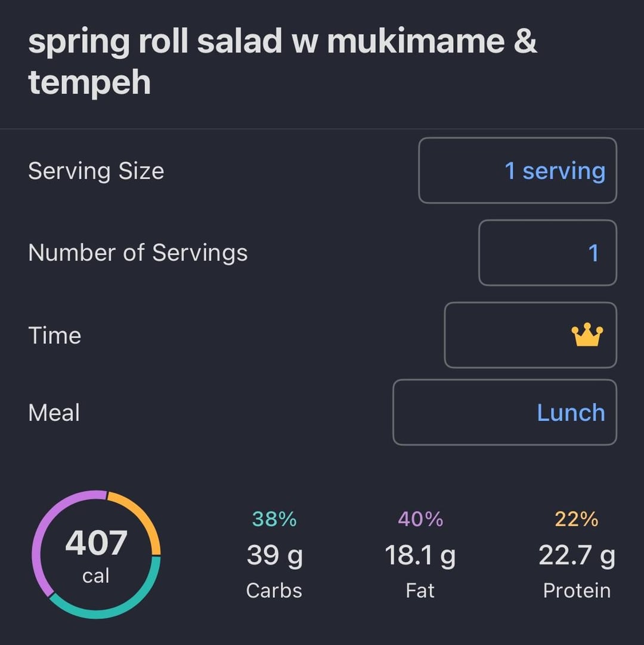Click the Serving Size row label
This screenshot has width=644, height=645.
click(x=96, y=171)
